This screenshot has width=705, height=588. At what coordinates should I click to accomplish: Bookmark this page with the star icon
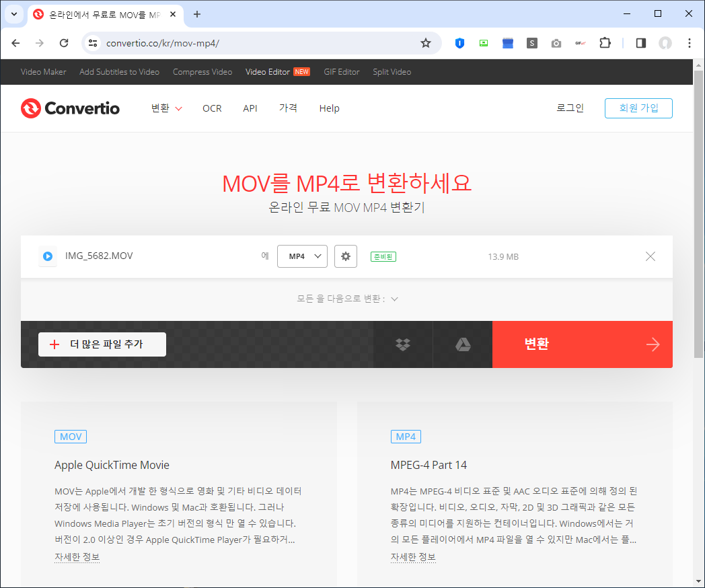point(425,42)
